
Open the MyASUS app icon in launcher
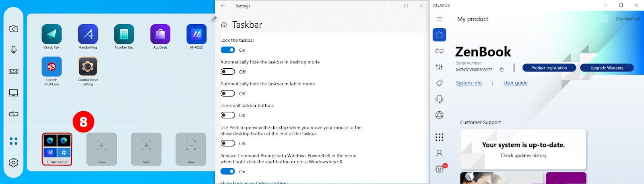tap(196, 34)
